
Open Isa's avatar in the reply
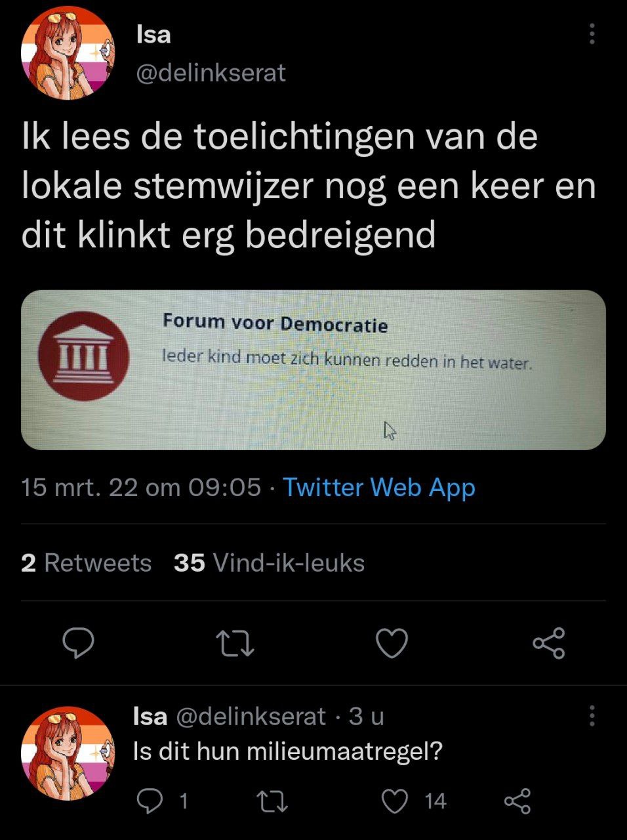click(68, 753)
